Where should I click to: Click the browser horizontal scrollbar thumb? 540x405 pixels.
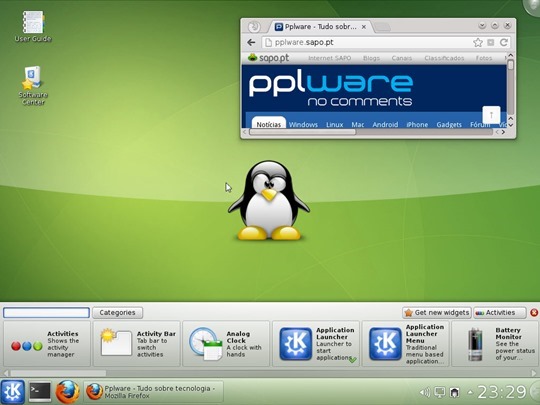pos(302,132)
